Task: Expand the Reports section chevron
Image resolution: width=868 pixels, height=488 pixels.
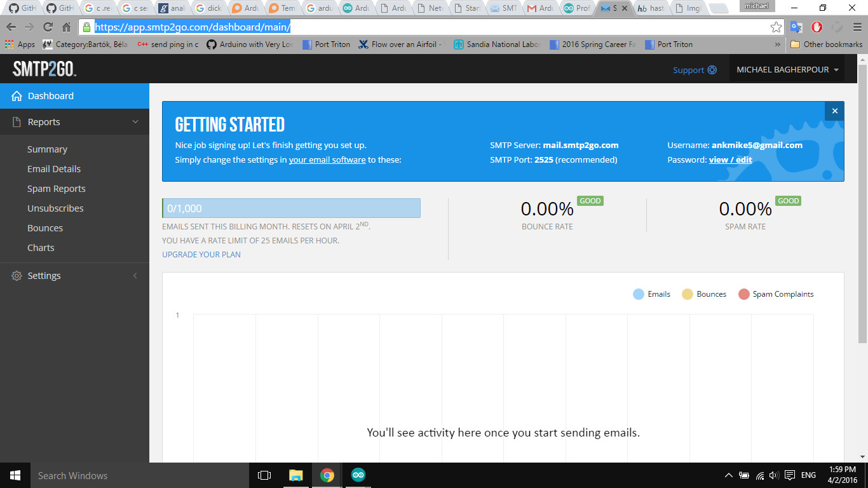Action: pyautogui.click(x=135, y=122)
